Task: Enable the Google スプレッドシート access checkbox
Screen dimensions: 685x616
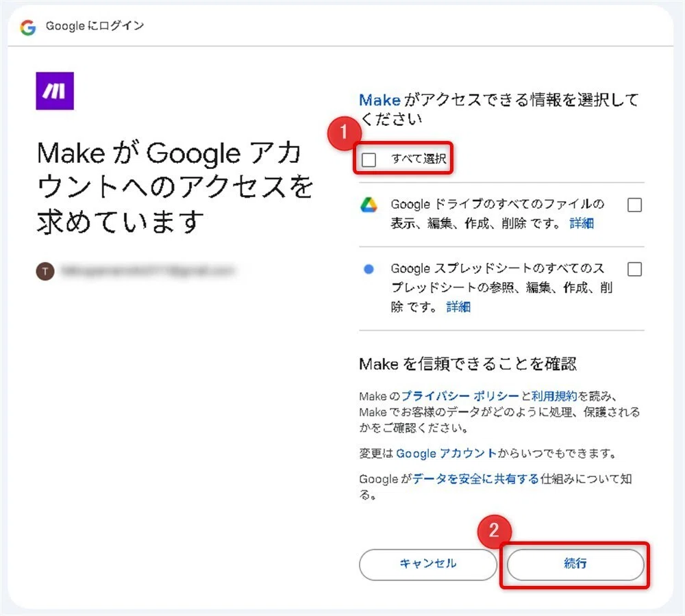Action: point(634,269)
